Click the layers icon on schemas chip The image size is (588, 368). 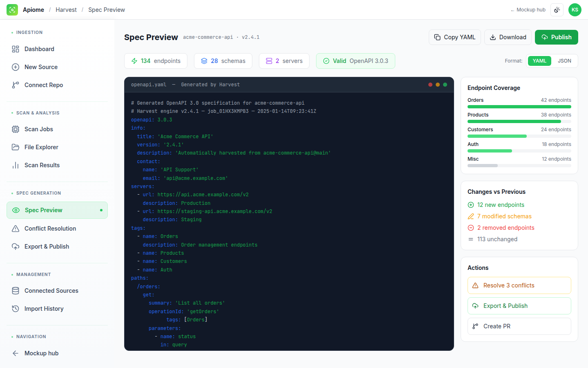coord(204,61)
